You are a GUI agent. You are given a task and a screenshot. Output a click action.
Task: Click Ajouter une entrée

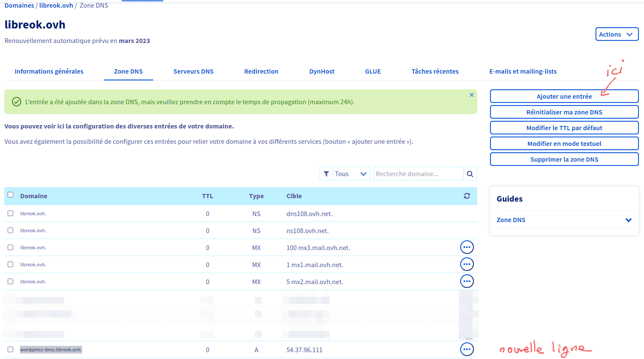564,96
